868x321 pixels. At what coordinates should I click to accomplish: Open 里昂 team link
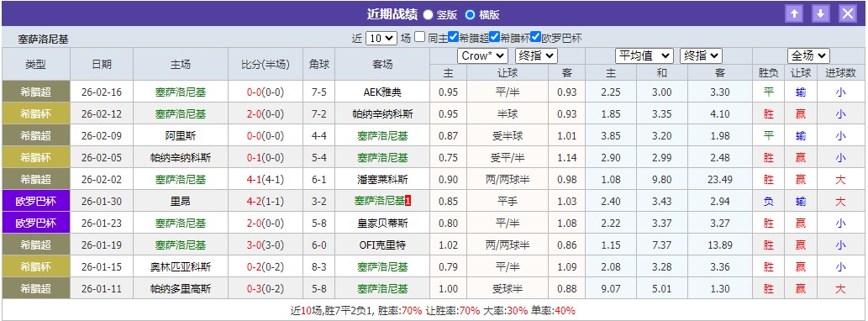click(x=181, y=201)
